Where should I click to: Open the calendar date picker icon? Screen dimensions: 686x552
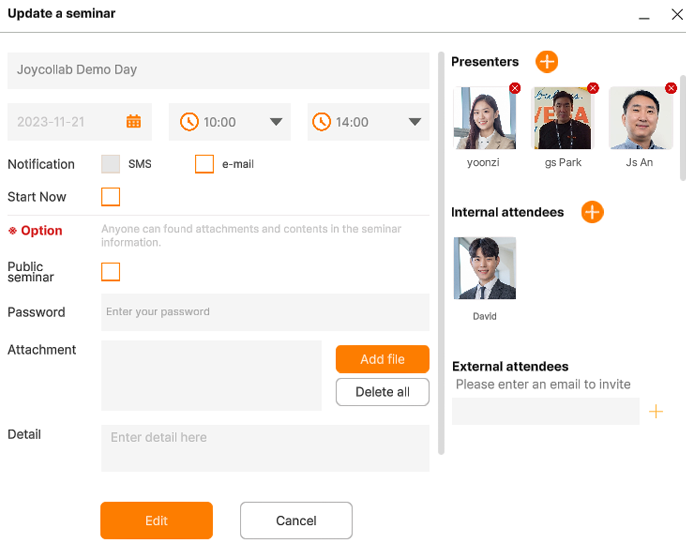tap(133, 121)
